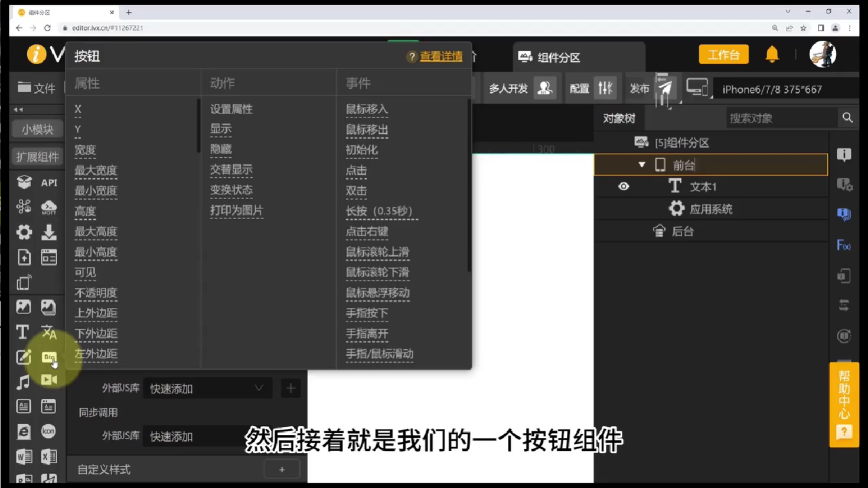Select the text T component icon
Image resolution: width=868 pixels, height=488 pixels.
pos(22,332)
